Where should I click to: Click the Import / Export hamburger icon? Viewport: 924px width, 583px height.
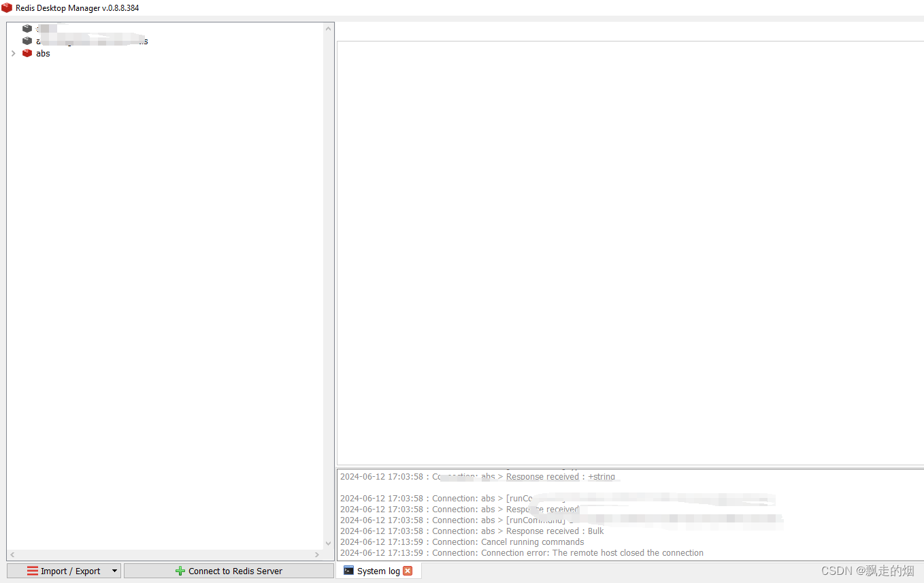point(33,571)
